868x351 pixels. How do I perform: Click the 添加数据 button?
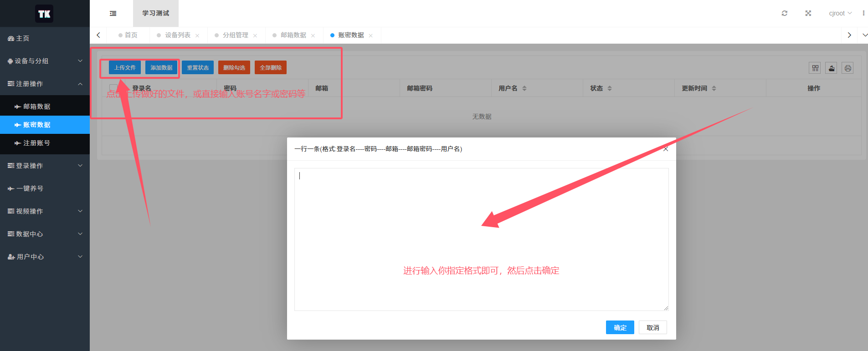coord(161,67)
